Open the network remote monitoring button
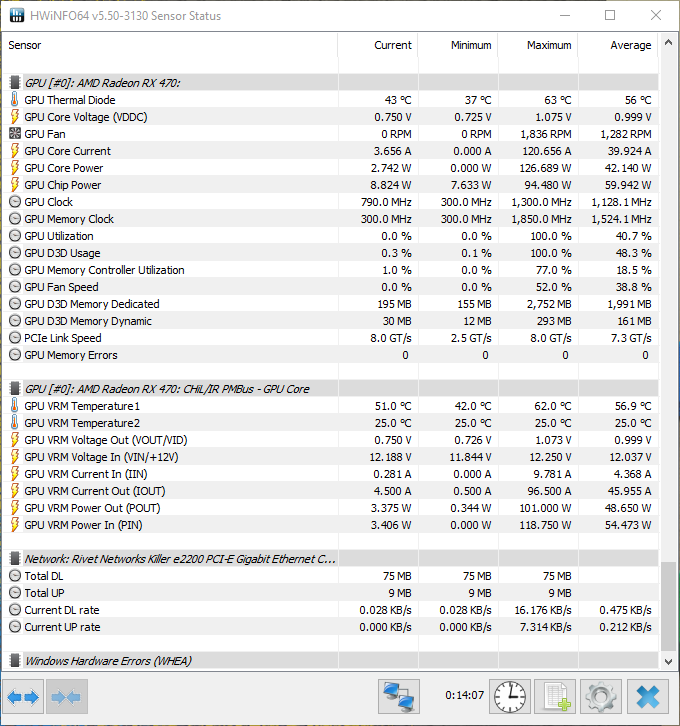The image size is (680, 726). click(399, 696)
